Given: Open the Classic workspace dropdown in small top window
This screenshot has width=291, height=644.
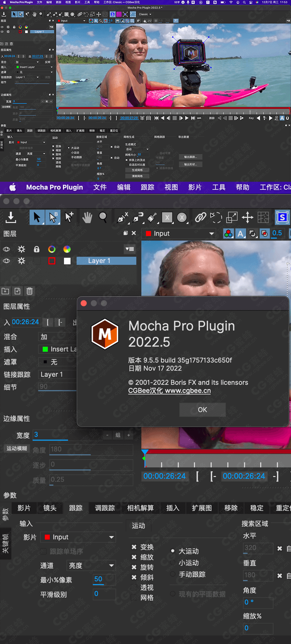Looking at the screenshot, I should (x=145, y=14).
